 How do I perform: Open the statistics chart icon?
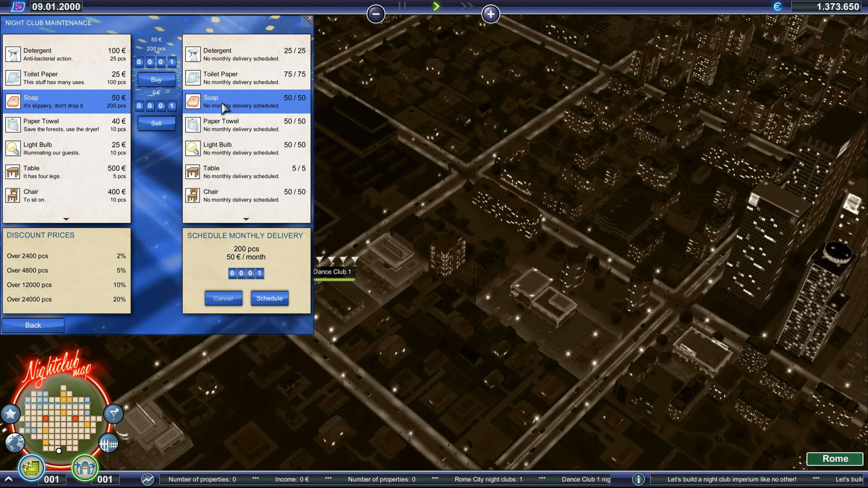(x=147, y=479)
